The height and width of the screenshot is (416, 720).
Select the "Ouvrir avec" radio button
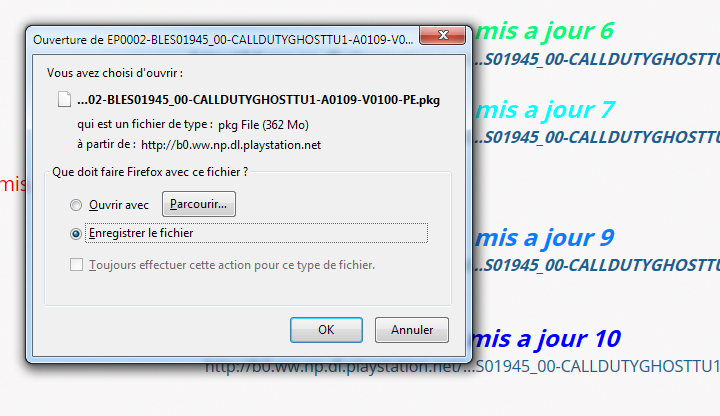tap(76, 205)
